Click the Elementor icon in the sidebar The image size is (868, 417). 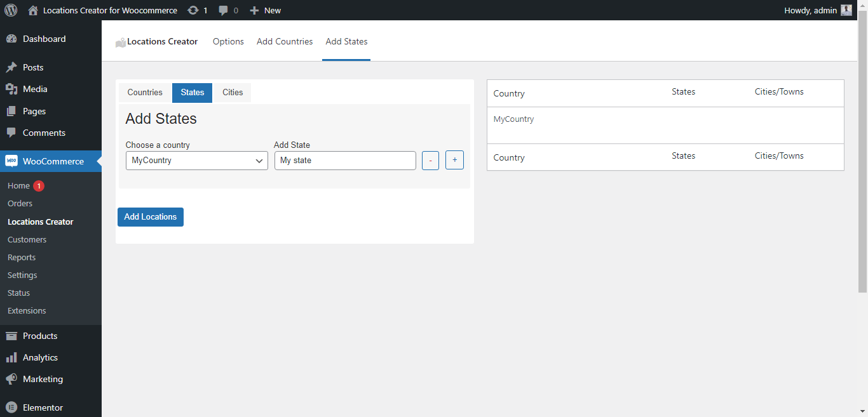[11, 407]
